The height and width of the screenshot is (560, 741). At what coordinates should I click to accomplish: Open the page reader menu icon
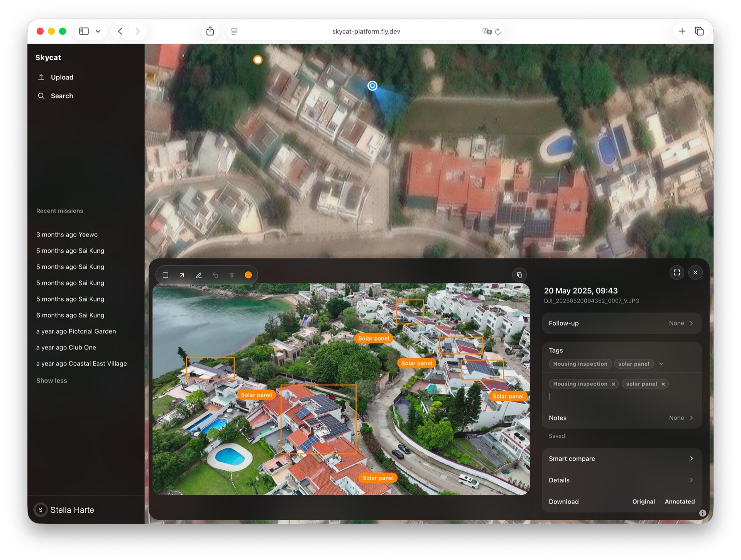[x=234, y=32]
